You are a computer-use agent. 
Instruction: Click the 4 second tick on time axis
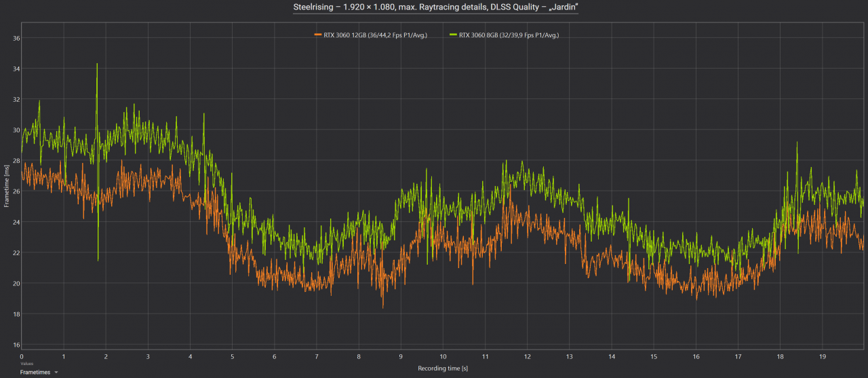(190, 356)
